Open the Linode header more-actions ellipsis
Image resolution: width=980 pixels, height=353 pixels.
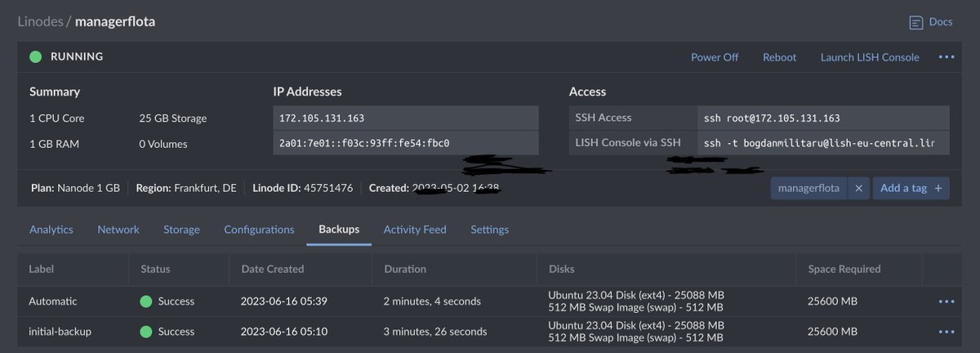tap(947, 57)
